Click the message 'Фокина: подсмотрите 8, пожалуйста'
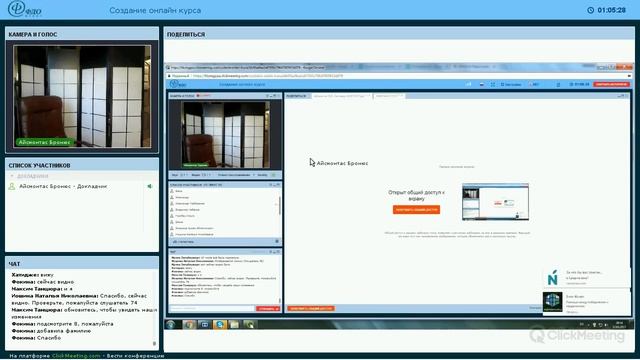 (62, 324)
